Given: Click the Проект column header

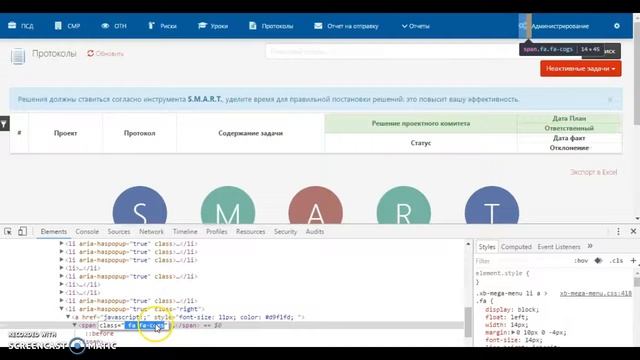Looking at the screenshot, I should (65, 133).
